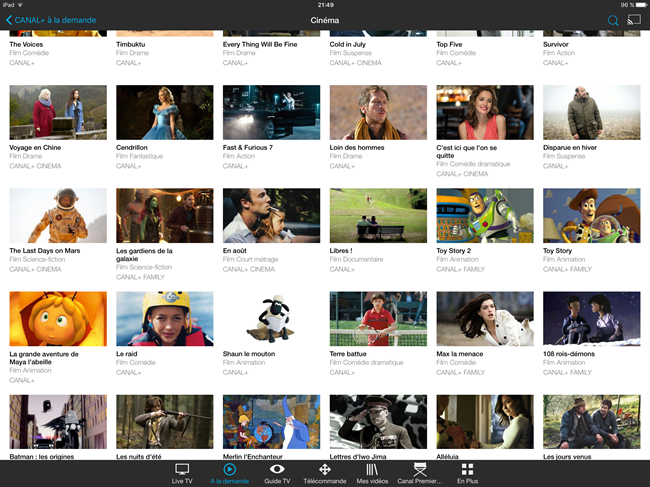Open The Last Days on Mars thumbnail
The image size is (650, 487).
click(x=58, y=216)
